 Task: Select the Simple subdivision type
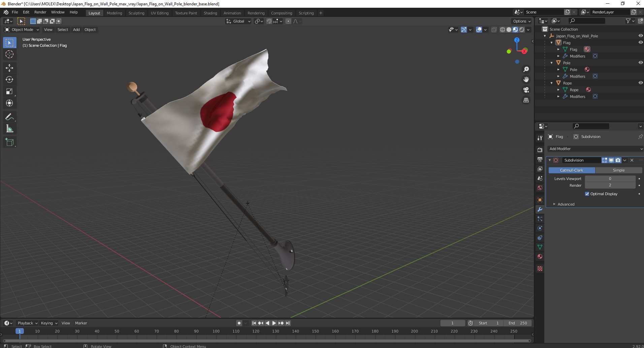[618, 170]
